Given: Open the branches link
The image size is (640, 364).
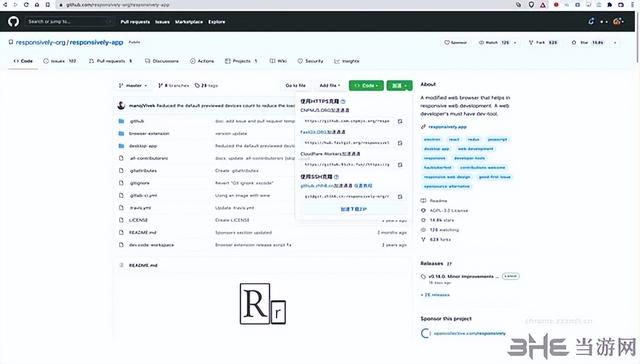Looking at the screenshot, I should 173,85.
